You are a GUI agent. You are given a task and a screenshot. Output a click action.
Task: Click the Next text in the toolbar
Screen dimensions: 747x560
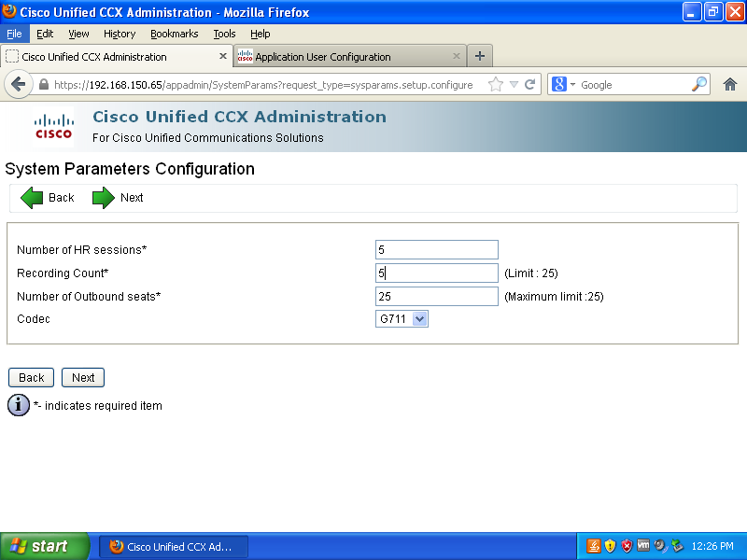tap(132, 198)
